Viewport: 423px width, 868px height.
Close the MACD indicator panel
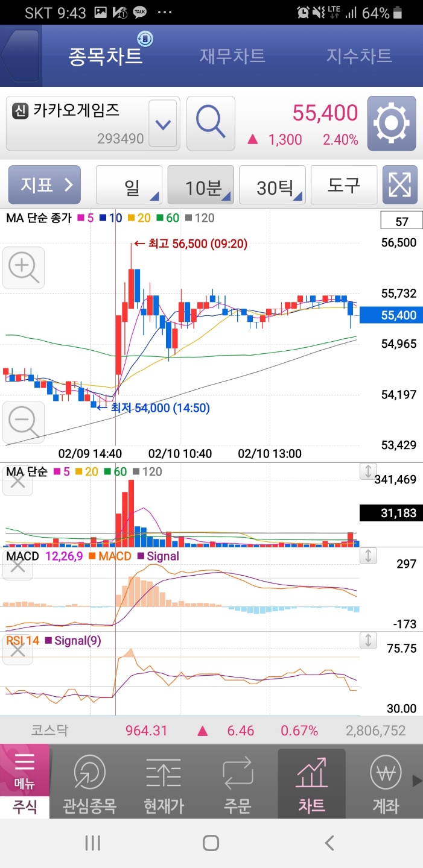[17, 565]
